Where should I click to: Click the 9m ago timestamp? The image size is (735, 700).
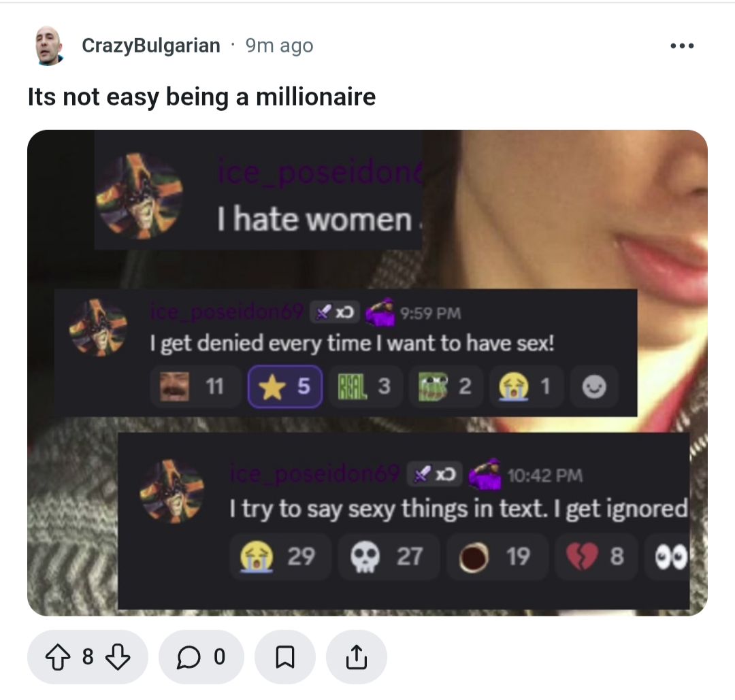(280, 46)
